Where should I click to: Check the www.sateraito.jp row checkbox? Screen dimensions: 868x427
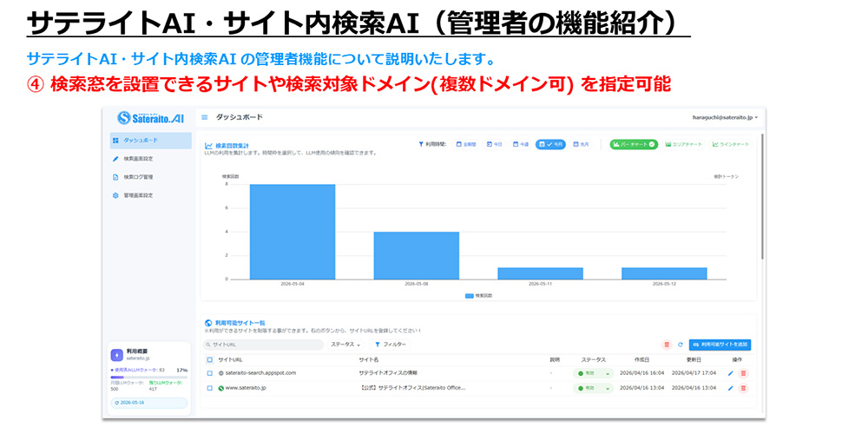click(210, 388)
